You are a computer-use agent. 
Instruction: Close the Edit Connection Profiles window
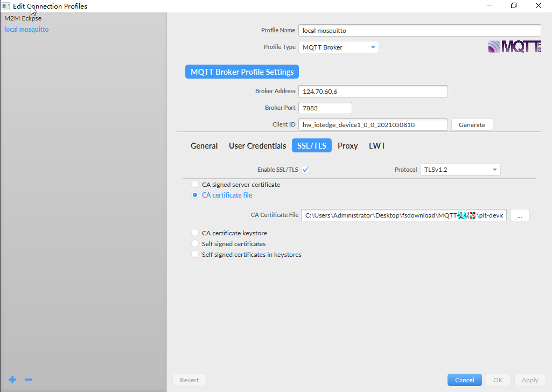tap(539, 5)
